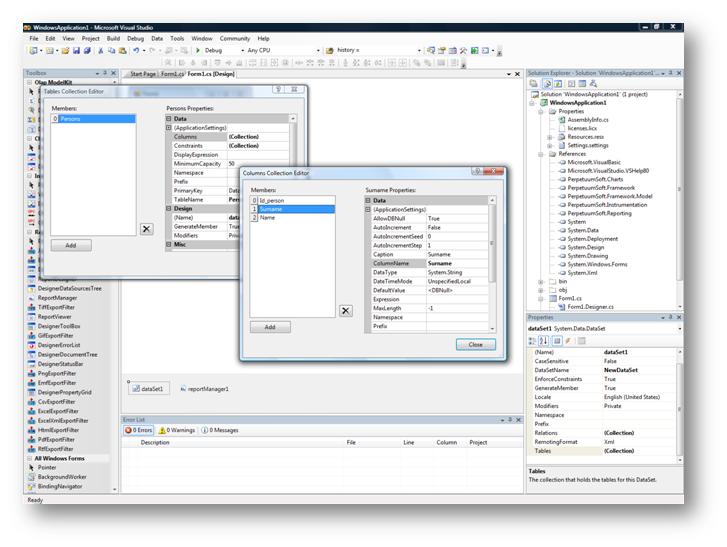Select Id_person member in Columns editor

click(293, 201)
